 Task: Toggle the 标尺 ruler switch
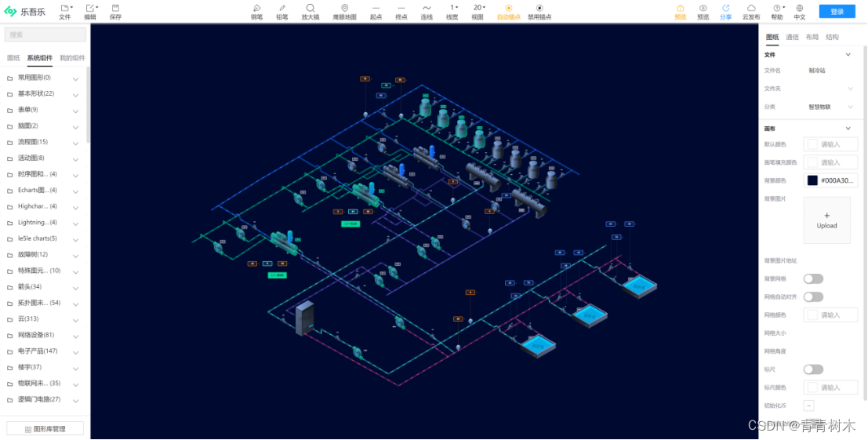[813, 369]
